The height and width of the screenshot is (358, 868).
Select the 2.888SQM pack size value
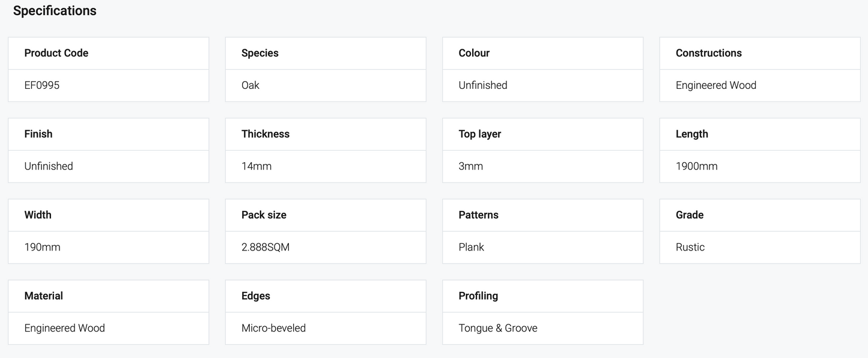click(x=266, y=247)
